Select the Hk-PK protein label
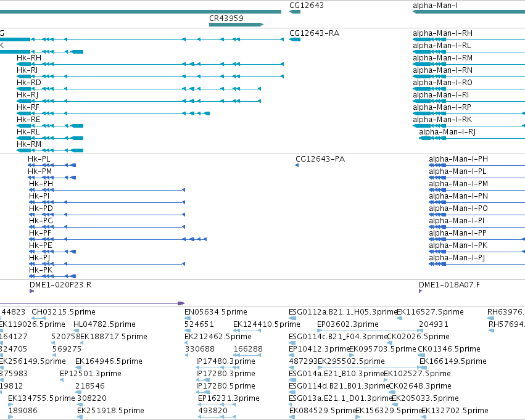This screenshot has height=420, width=525. 41,271
